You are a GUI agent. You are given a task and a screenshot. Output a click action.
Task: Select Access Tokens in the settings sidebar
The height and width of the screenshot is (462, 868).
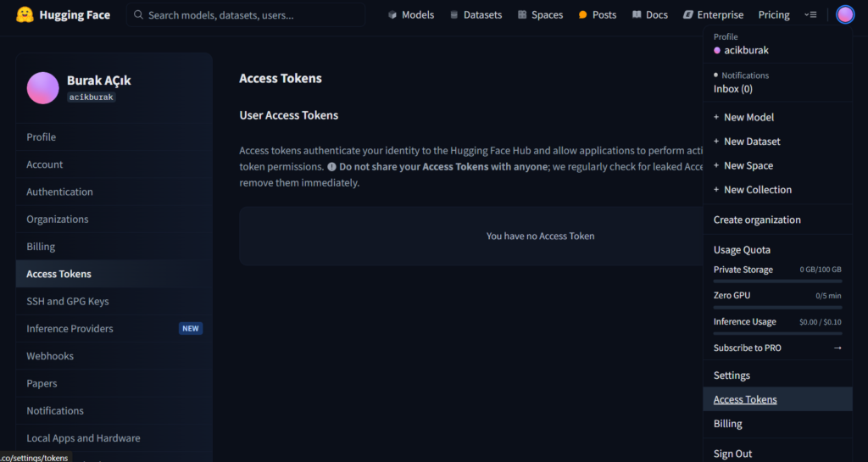coord(114,274)
